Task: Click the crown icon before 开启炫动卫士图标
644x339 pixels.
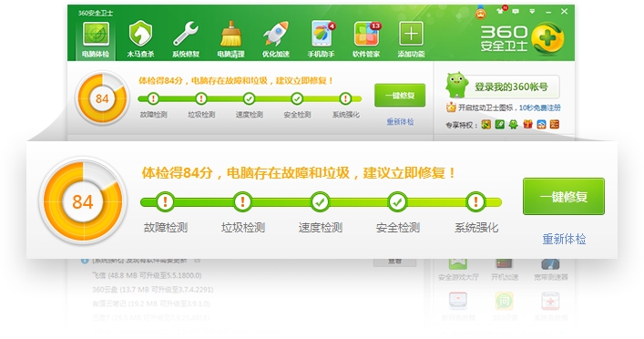Action: (x=451, y=108)
